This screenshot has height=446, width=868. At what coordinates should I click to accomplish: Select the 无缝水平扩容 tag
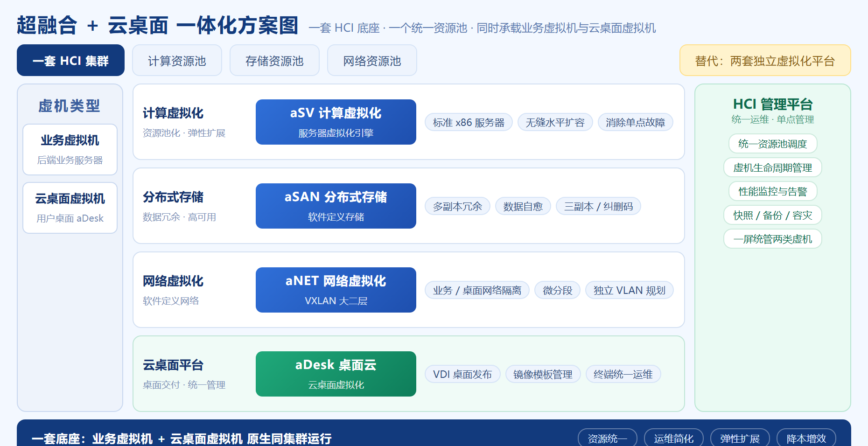coord(555,122)
